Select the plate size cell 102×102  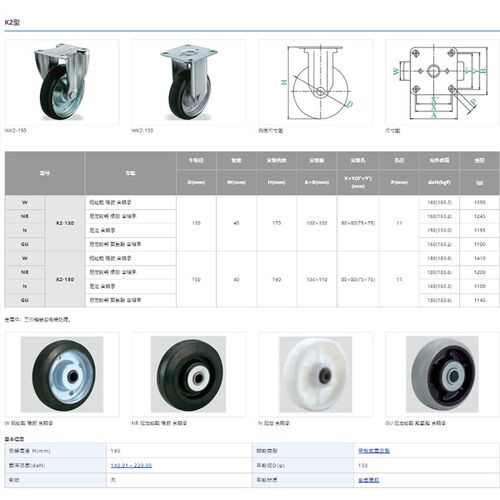coord(317,223)
